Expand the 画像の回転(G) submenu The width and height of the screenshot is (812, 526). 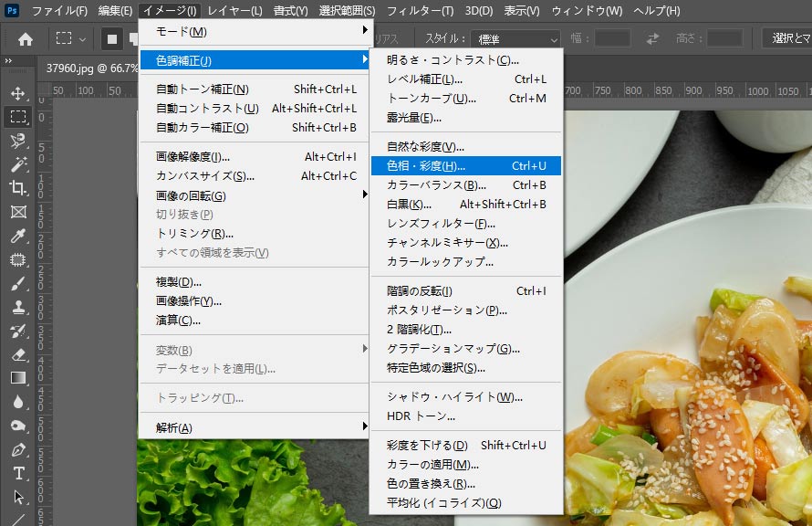pyautogui.click(x=254, y=196)
